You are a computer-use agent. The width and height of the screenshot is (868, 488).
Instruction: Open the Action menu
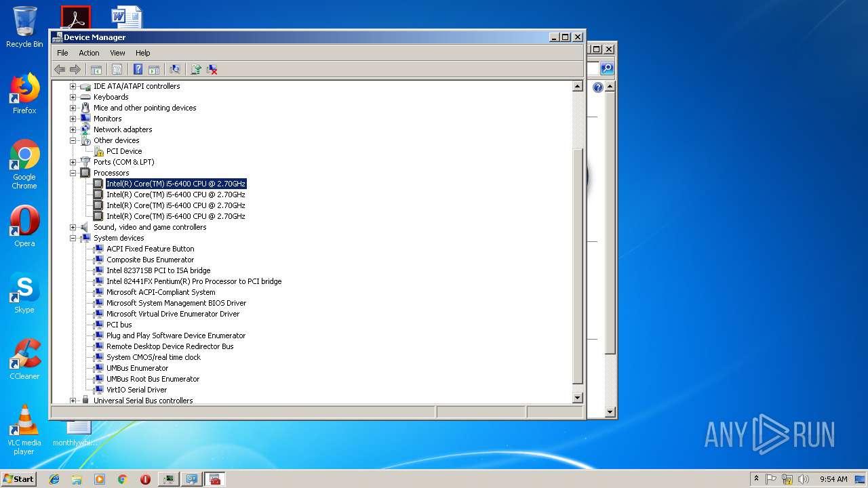click(x=89, y=53)
